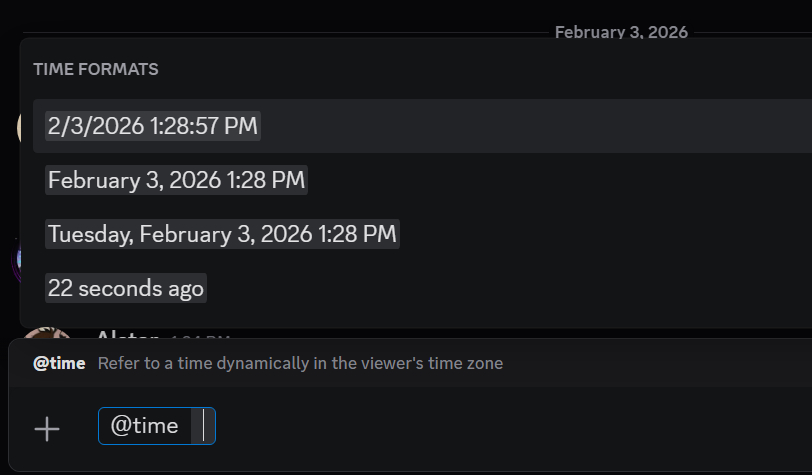
Task: Select the 2/3/2026 1:28:57 PM time format
Action: [x=153, y=126]
